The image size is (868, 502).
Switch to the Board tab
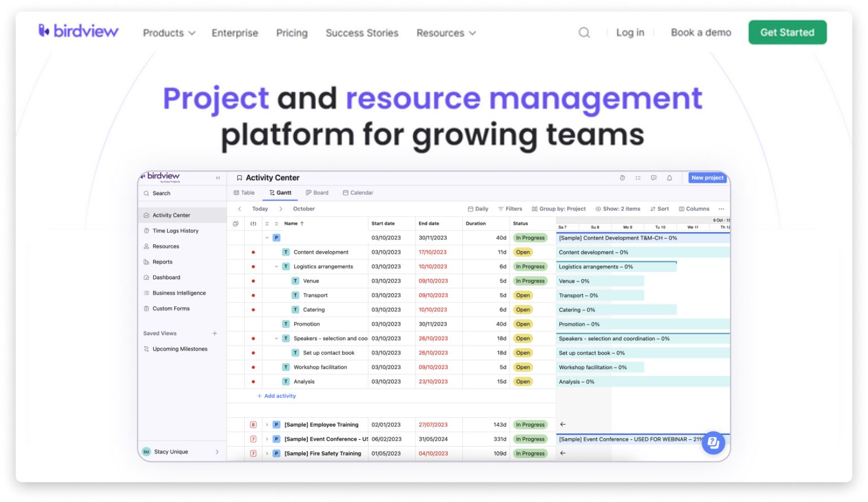point(317,193)
